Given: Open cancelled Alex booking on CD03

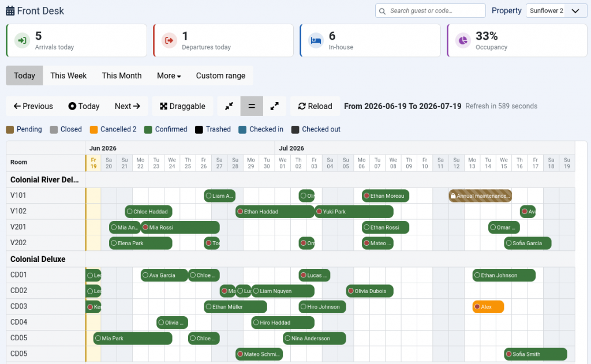Looking at the screenshot, I should 488,307.
